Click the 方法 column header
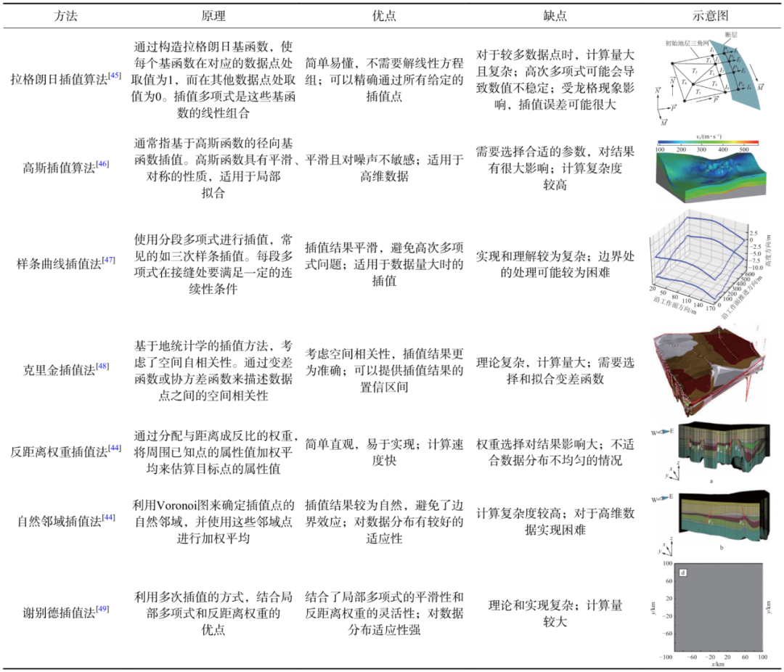The height and width of the screenshot is (672, 784). click(x=66, y=16)
